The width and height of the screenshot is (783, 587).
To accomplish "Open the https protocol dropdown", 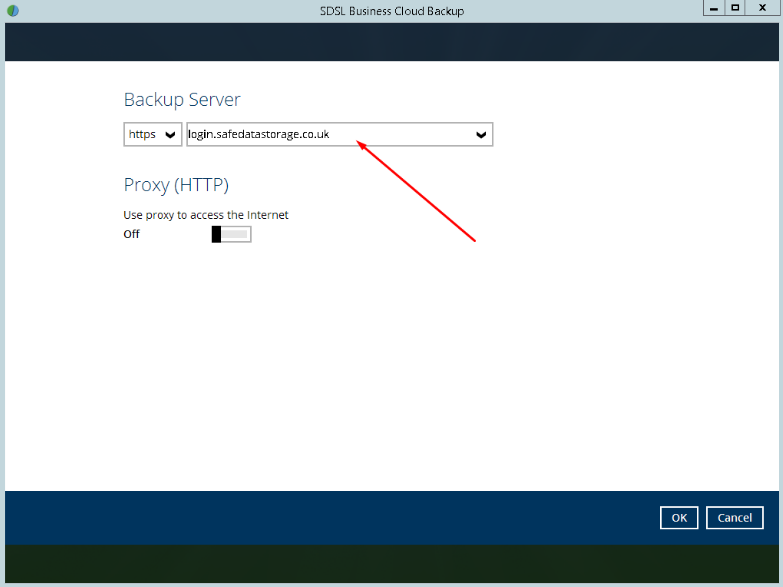I will coord(152,134).
